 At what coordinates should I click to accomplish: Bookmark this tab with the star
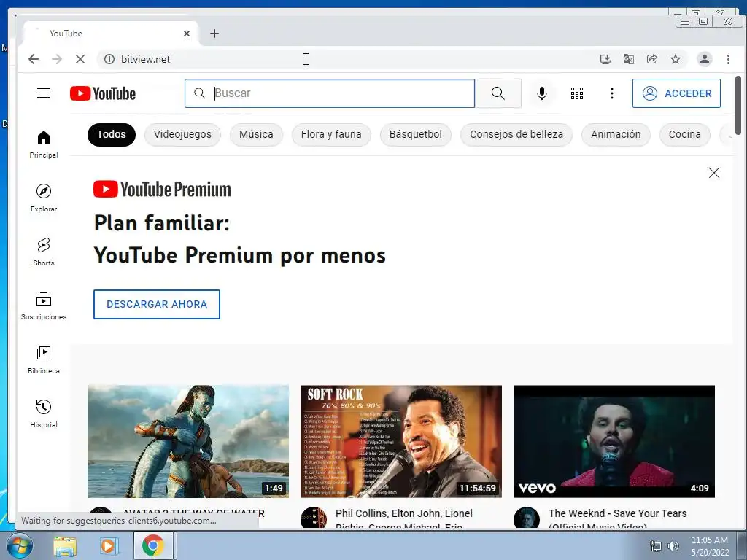(x=676, y=59)
